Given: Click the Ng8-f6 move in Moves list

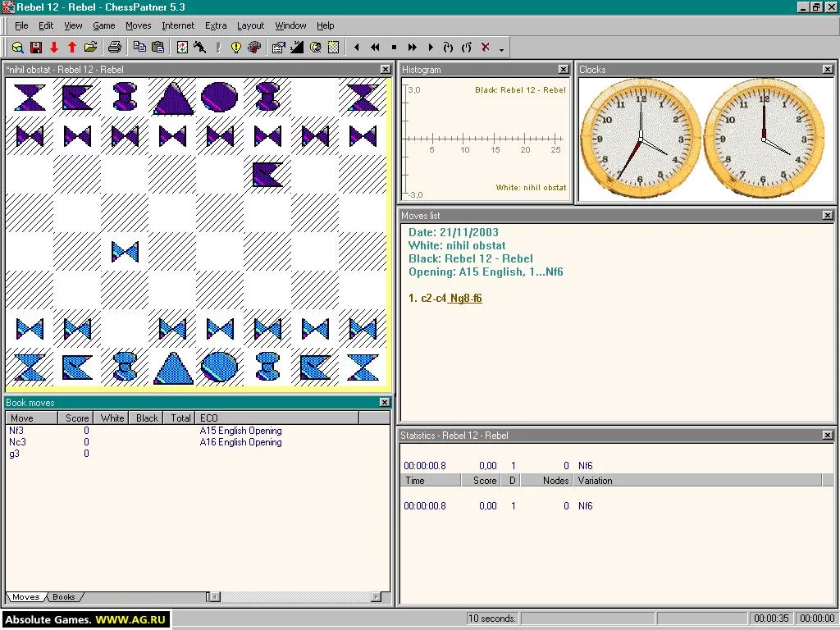Looking at the screenshot, I should point(466,298).
